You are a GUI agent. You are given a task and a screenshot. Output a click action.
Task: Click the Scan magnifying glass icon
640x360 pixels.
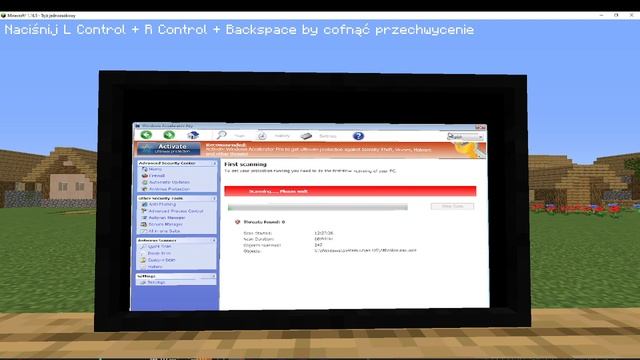pos(221,135)
